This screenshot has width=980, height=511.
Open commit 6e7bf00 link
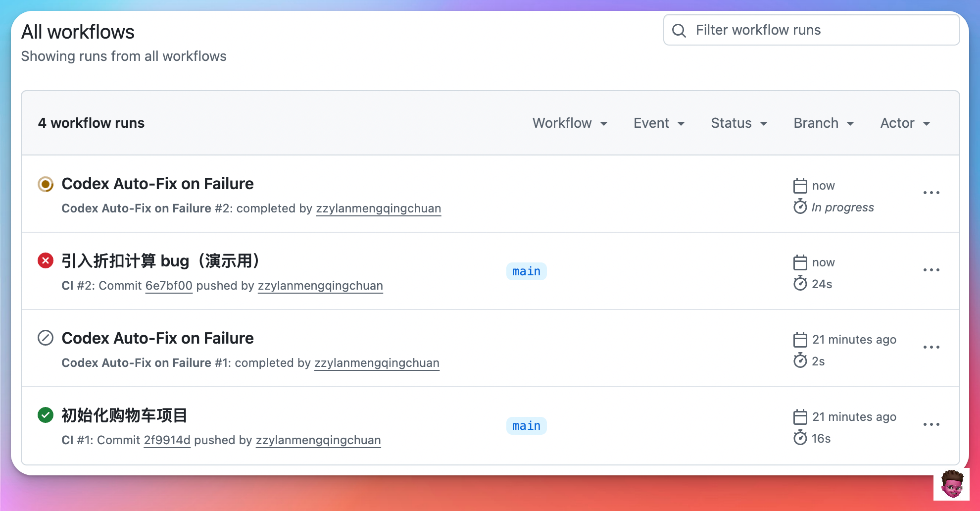point(169,286)
